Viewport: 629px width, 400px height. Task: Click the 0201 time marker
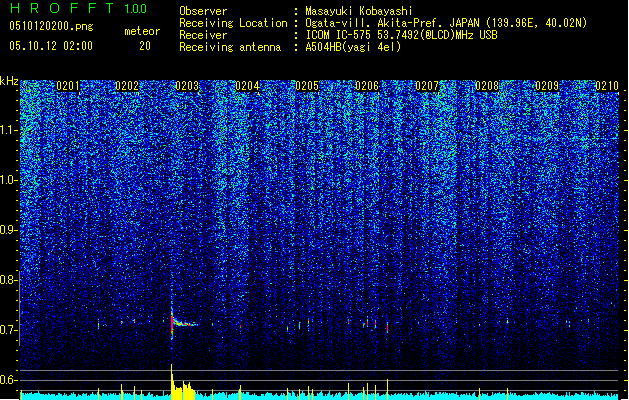68,86
